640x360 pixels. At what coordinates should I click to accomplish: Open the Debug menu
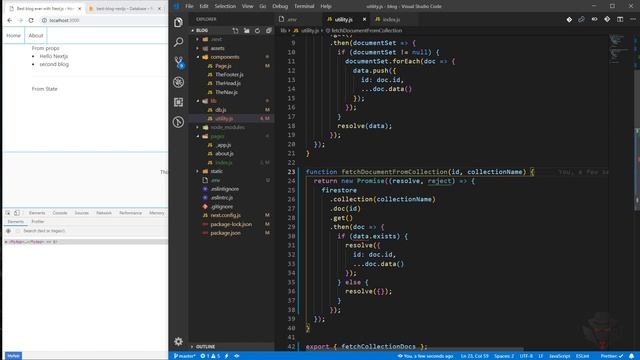pyautogui.click(x=280, y=6)
